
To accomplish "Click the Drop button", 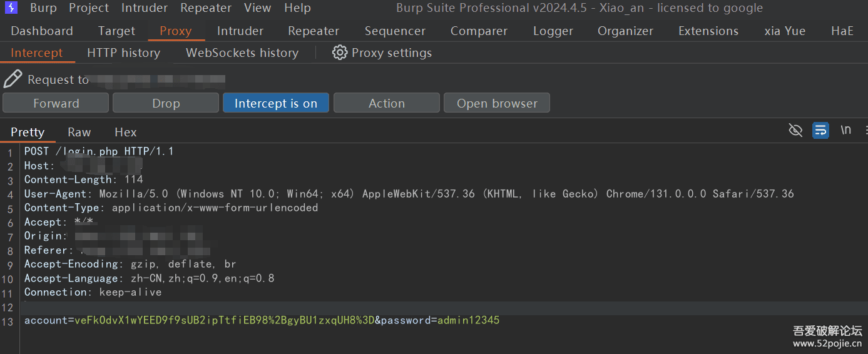I will tap(166, 103).
